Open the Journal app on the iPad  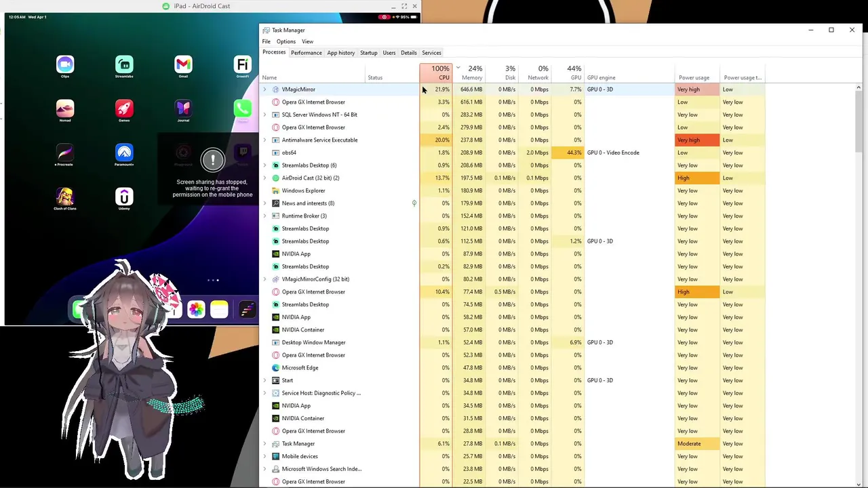[x=183, y=108]
